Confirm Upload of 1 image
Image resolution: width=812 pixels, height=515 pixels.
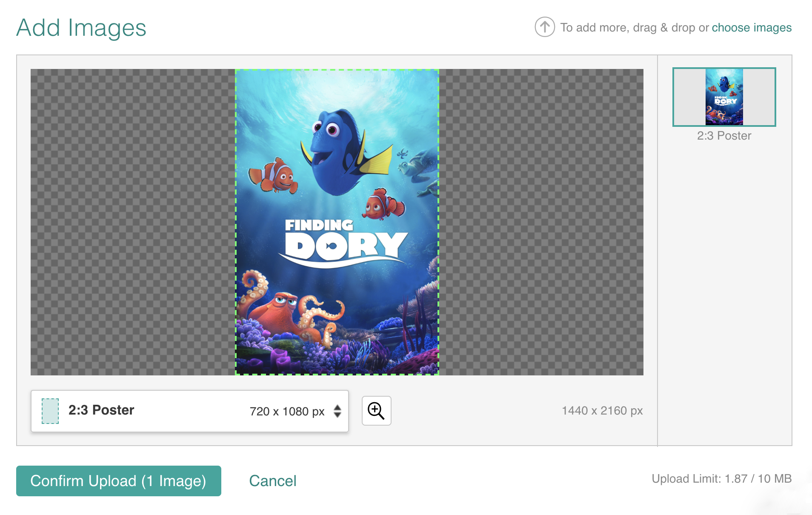click(119, 481)
